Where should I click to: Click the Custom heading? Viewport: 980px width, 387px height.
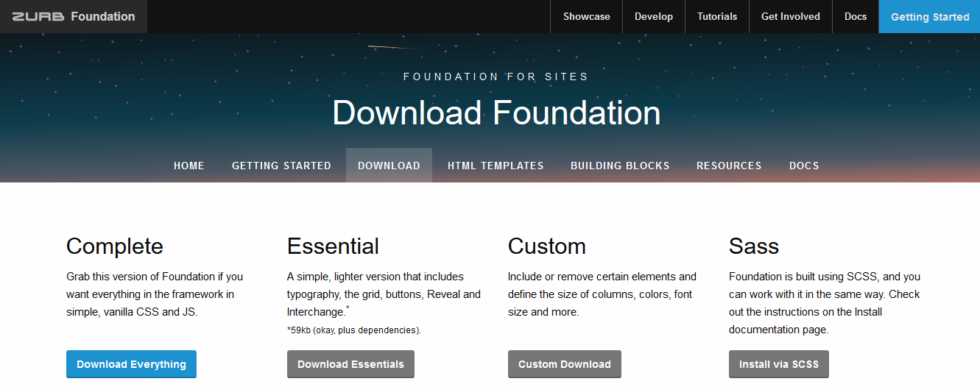pos(547,246)
